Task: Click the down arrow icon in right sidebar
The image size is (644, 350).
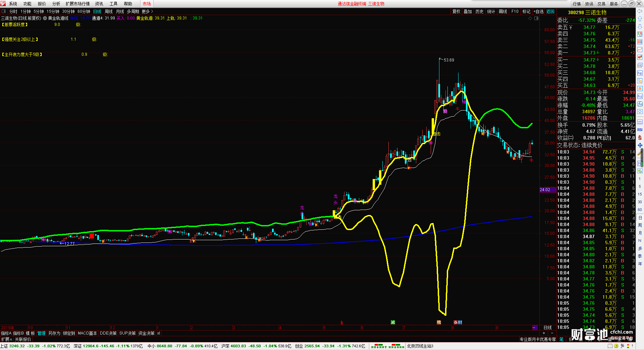Action: pos(640,27)
